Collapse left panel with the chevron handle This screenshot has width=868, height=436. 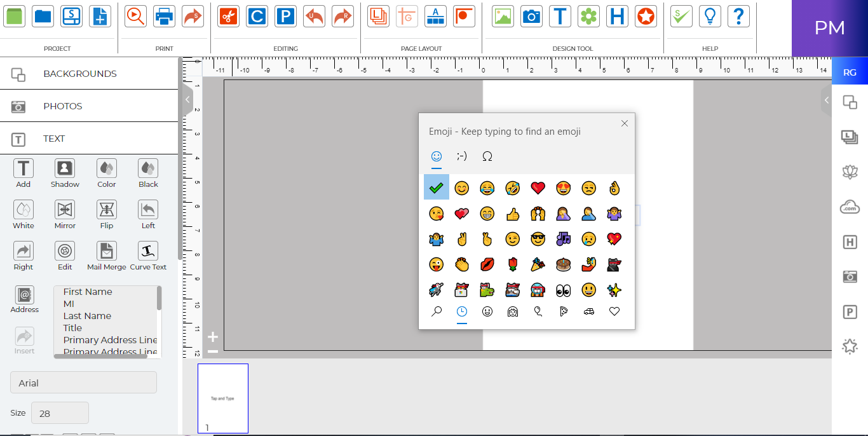(x=187, y=100)
